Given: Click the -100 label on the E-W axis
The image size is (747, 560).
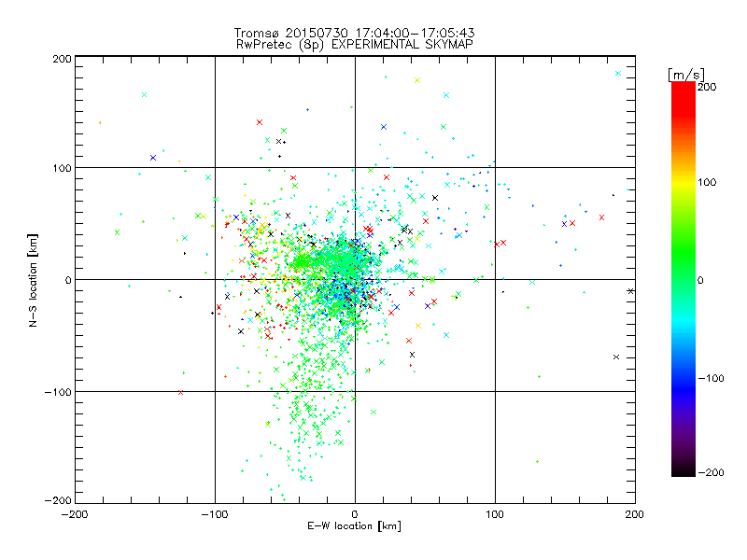Looking at the screenshot, I should [215, 515].
